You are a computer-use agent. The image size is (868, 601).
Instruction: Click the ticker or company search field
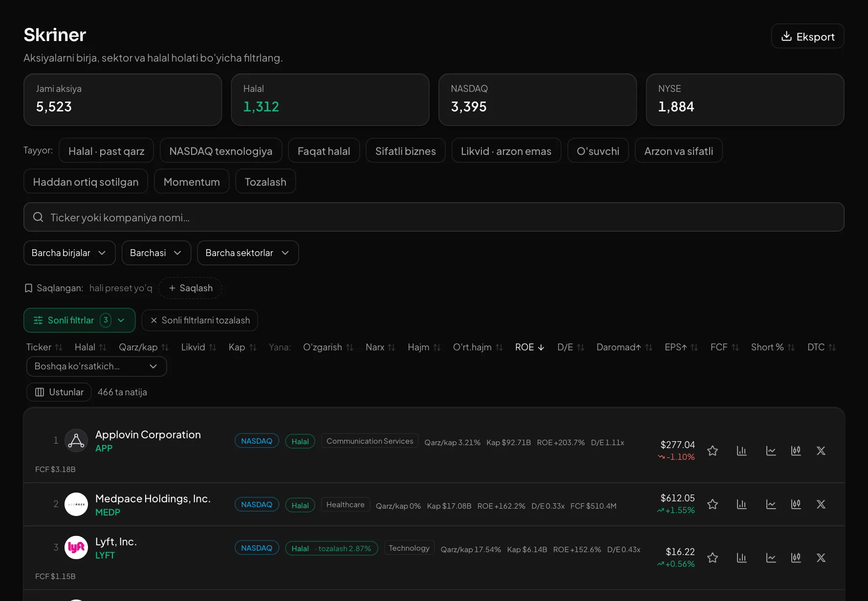click(x=434, y=217)
